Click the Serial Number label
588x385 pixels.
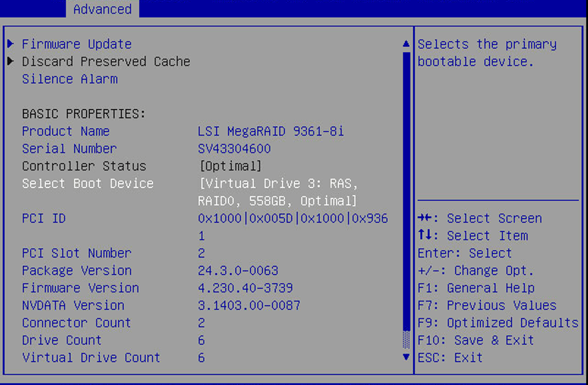[69, 149]
